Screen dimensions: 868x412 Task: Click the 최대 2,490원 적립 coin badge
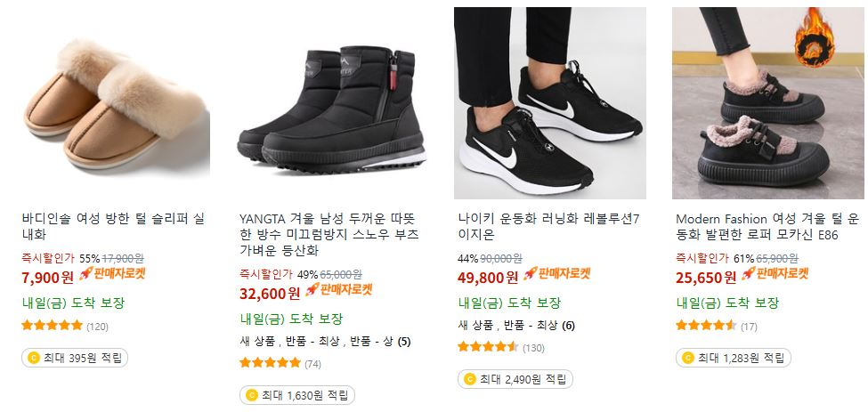pyautogui.click(x=515, y=379)
